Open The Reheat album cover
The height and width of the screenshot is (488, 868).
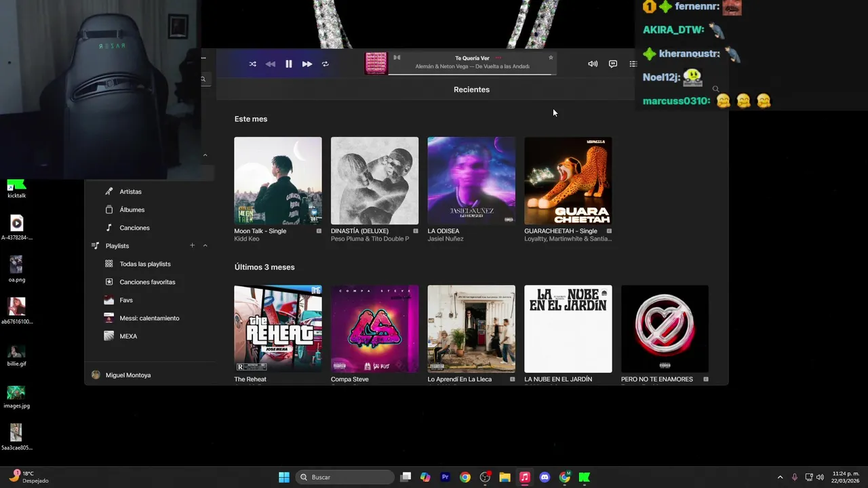tap(278, 329)
